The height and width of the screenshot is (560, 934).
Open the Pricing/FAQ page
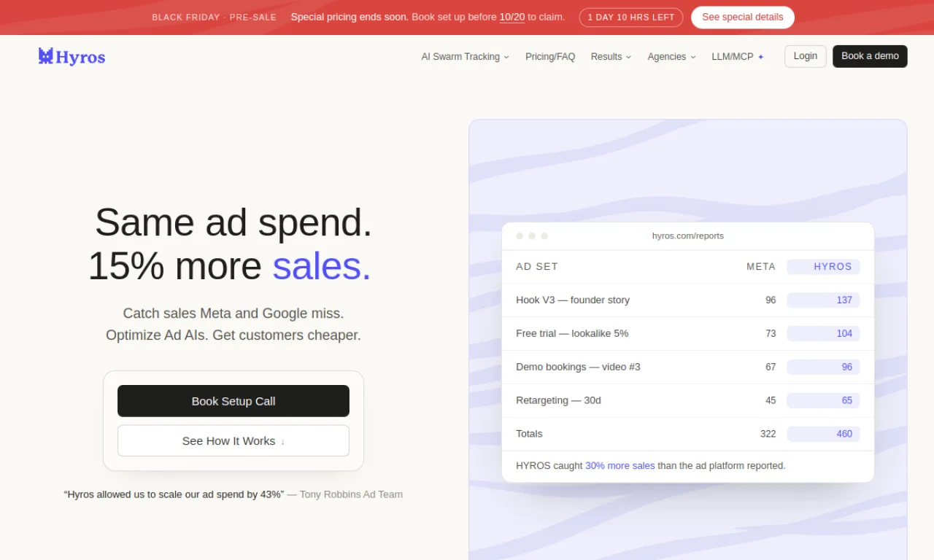(550, 57)
